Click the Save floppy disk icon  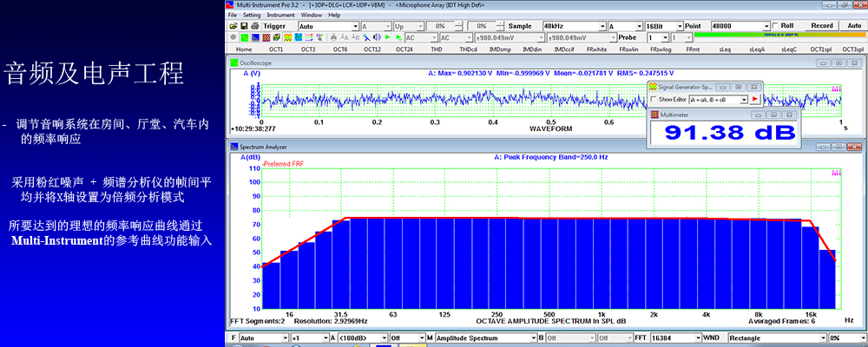244,26
